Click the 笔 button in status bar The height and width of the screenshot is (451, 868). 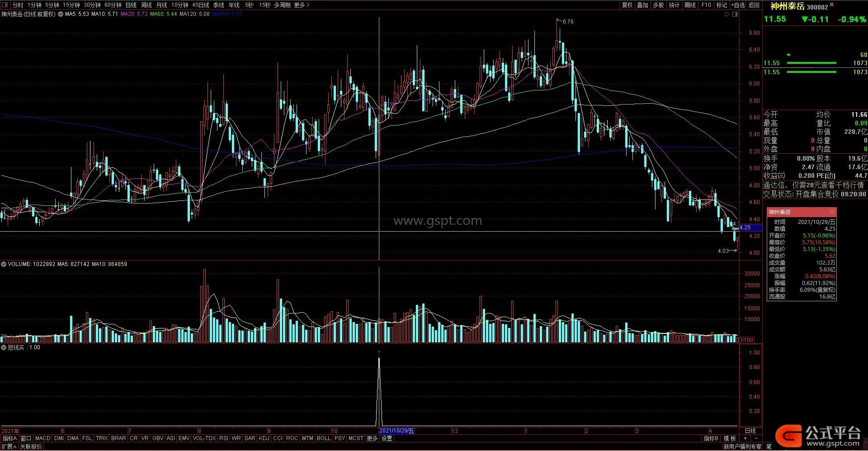click(x=769, y=446)
